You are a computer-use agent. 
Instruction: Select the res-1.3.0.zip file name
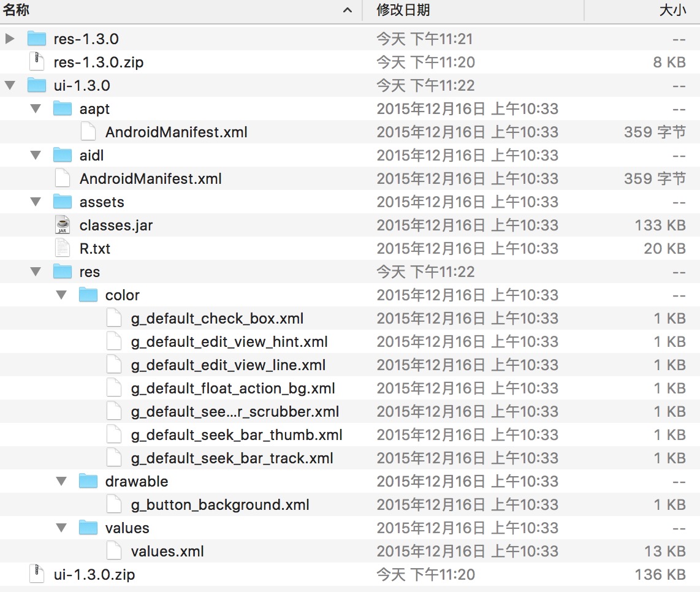[x=99, y=62]
